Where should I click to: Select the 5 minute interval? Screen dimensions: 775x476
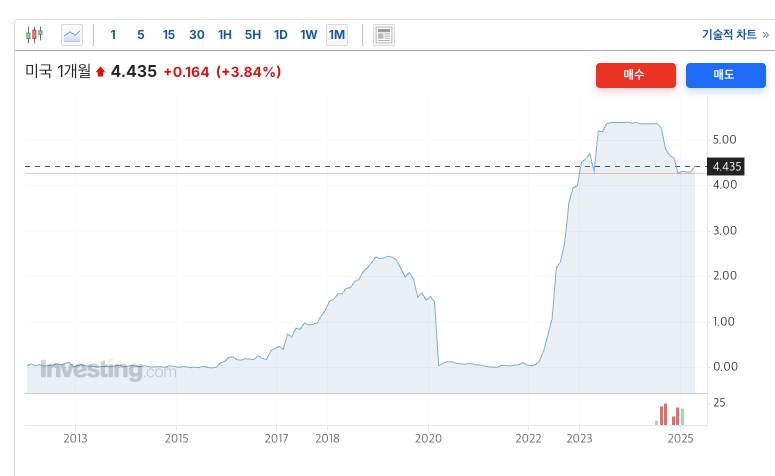[141, 35]
